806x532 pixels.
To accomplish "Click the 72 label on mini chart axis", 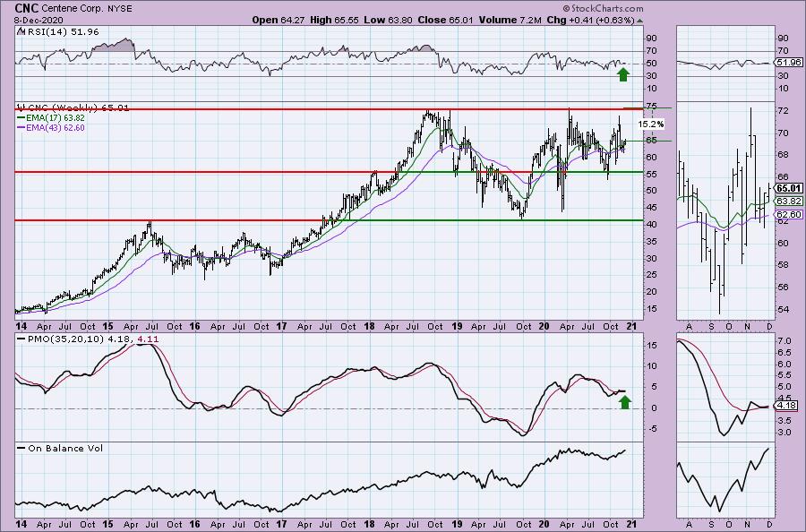I will 784,110.
